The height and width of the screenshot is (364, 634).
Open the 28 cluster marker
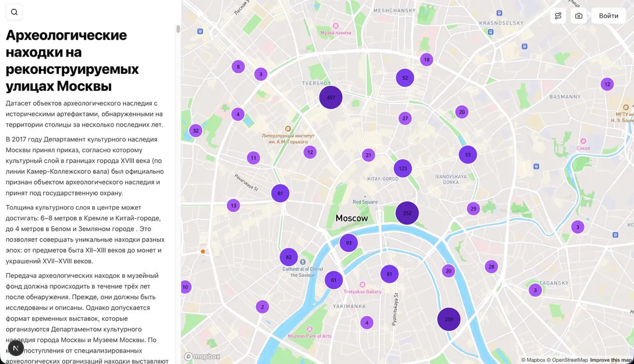click(x=491, y=266)
